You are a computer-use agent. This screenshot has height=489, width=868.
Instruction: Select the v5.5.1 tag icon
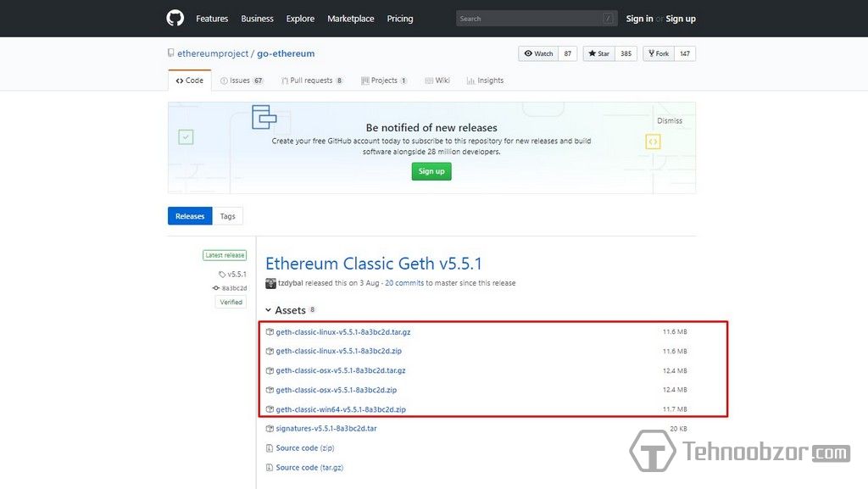coord(222,275)
